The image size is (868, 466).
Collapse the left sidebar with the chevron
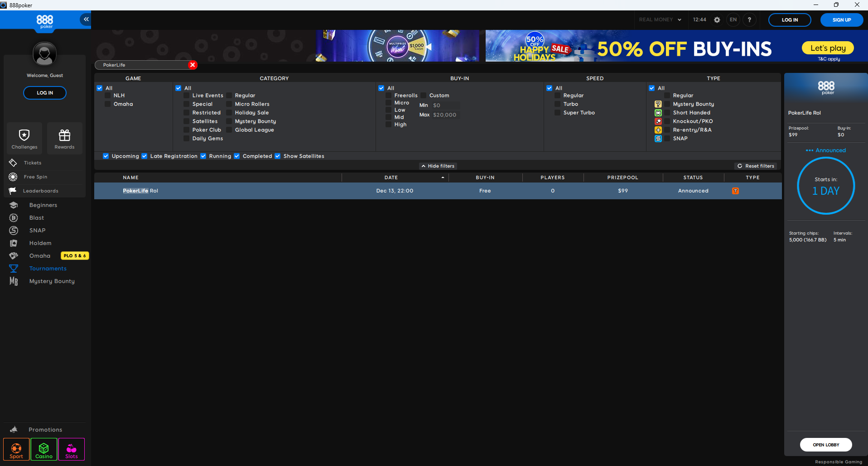[86, 19]
